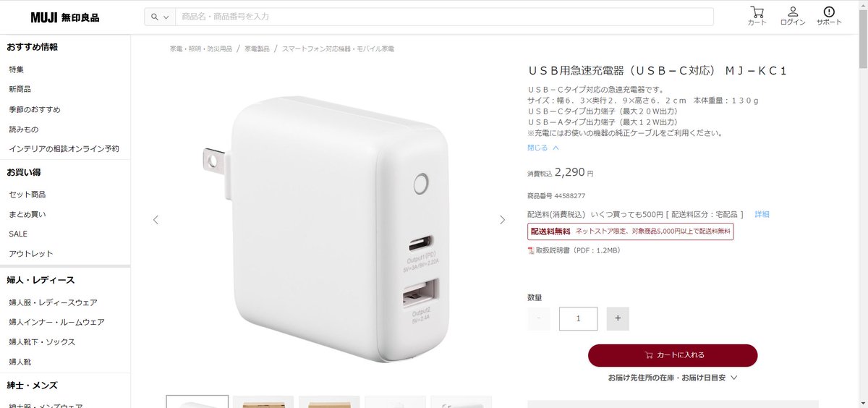Image resolution: width=868 pixels, height=408 pixels.
Task: Open the support exclamation icon
Action: pyautogui.click(x=829, y=12)
